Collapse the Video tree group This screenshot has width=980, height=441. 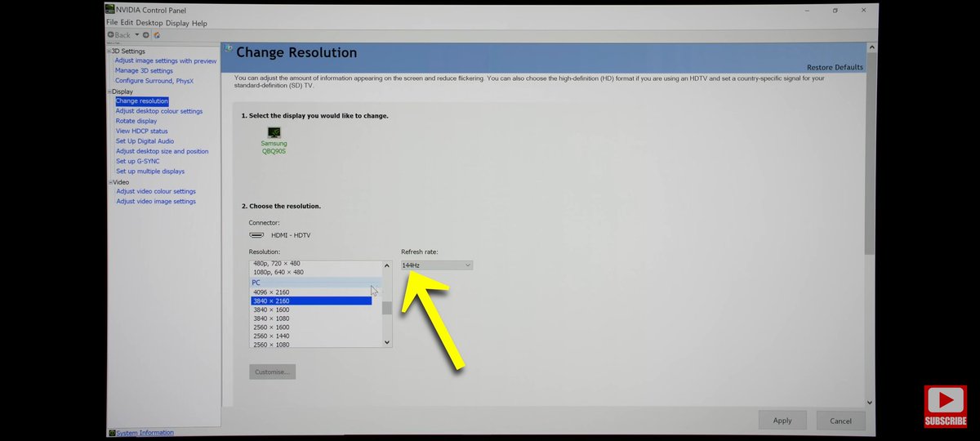coord(109,182)
